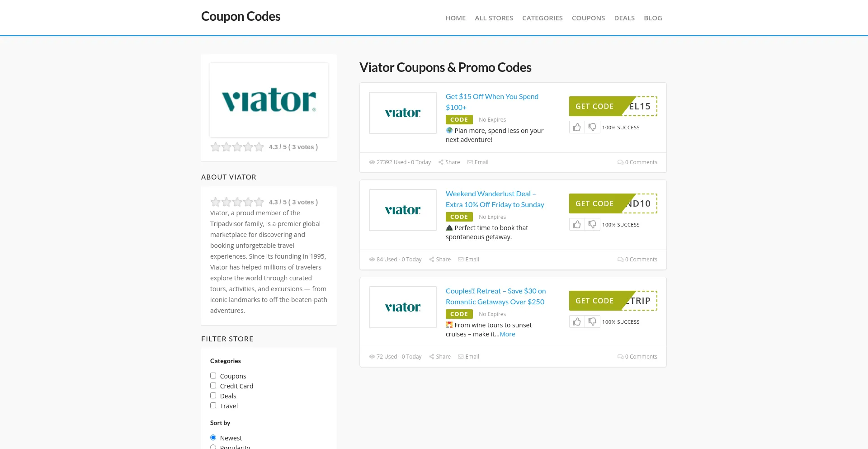Email the Weekend Wanderlust Deal coupon
Image resolution: width=868 pixels, height=449 pixels.
click(x=468, y=260)
